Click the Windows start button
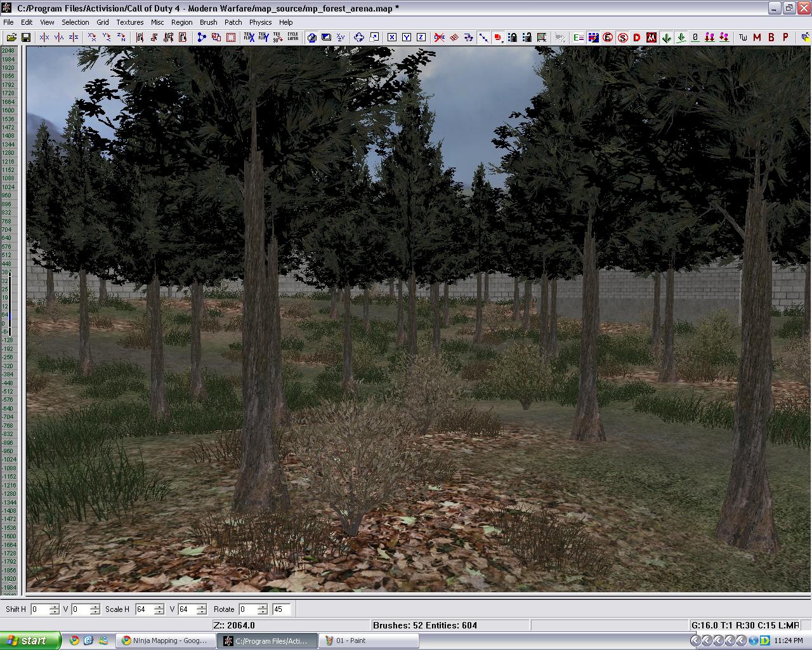The image size is (812, 650). click(x=30, y=640)
